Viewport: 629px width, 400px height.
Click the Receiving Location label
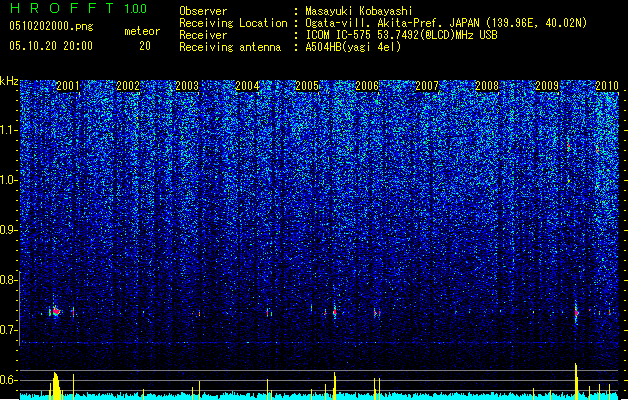(233, 23)
